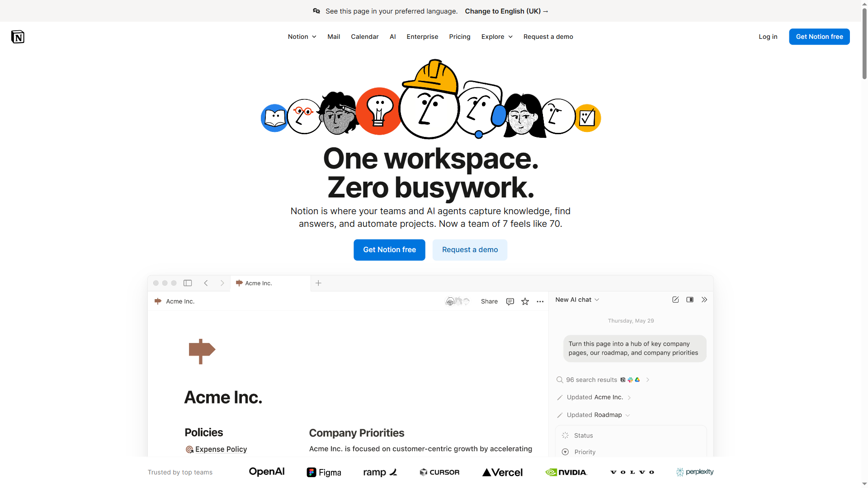Open the Explore dropdown menu
The height and width of the screenshot is (488, 868).
(496, 37)
